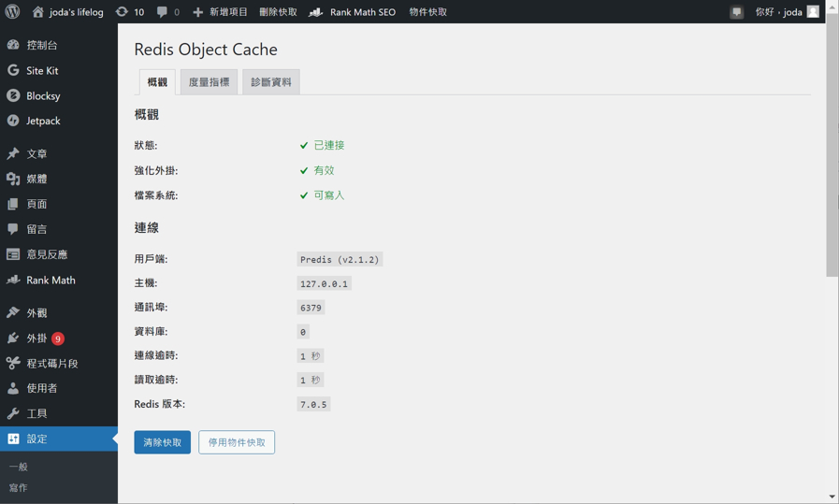Click the 連線 section heading
The height and width of the screenshot is (504, 839).
coord(146,228)
